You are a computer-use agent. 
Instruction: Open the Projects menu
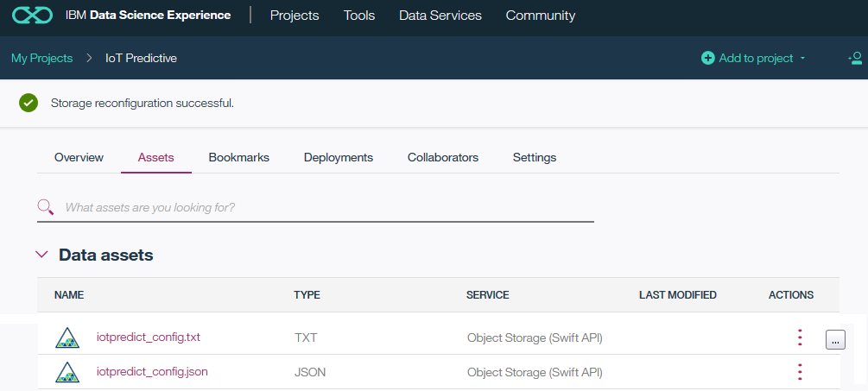tap(295, 16)
